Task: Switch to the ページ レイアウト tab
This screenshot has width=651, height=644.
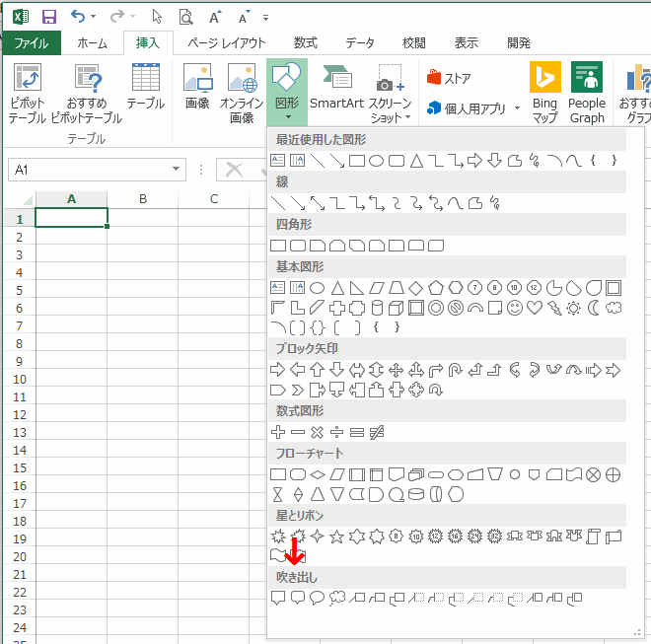Action: 227,42
